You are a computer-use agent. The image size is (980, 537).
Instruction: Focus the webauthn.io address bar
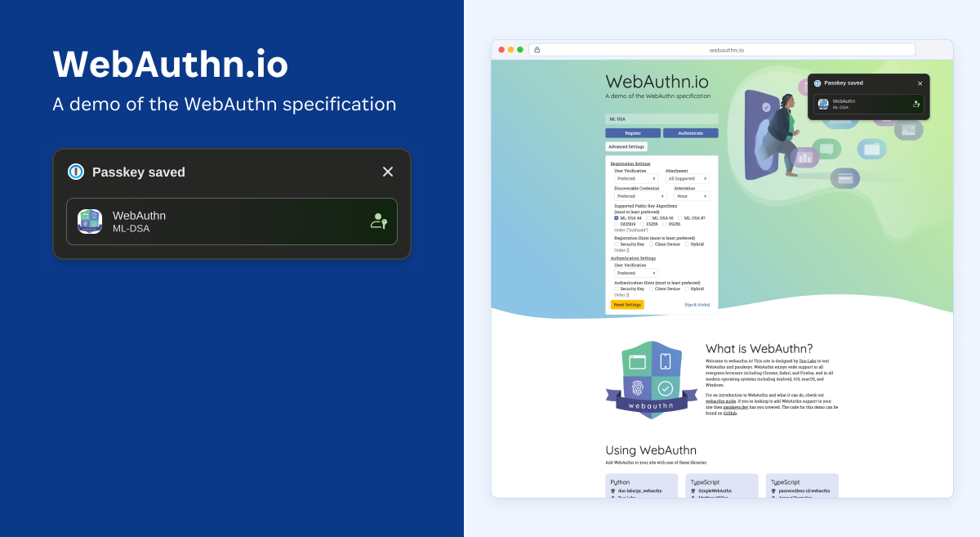coord(722,50)
